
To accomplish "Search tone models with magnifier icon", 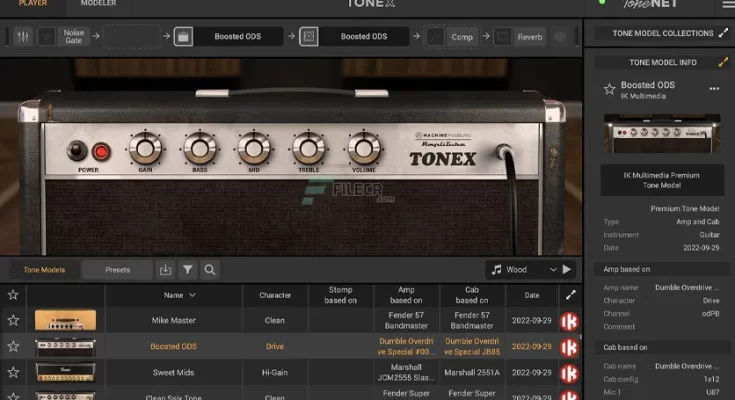I will (x=210, y=270).
